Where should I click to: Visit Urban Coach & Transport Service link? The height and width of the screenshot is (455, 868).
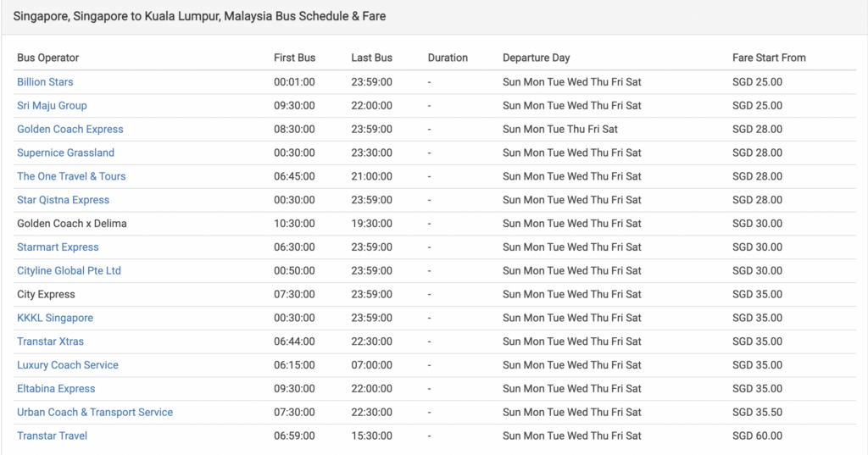95,413
